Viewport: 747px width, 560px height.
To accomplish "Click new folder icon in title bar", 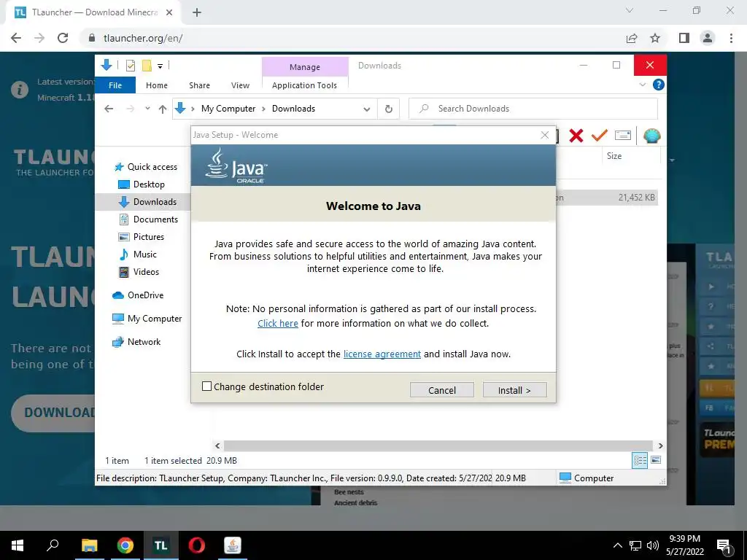I will pos(147,66).
